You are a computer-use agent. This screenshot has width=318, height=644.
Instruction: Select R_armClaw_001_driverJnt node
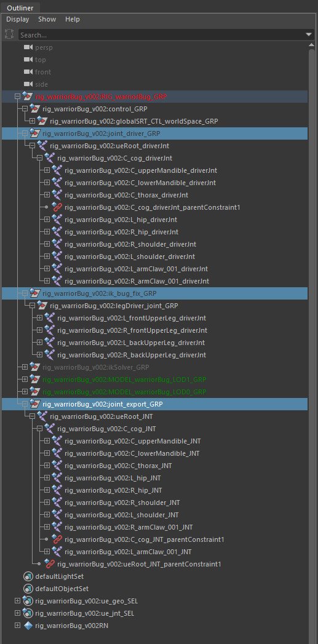[137, 281]
